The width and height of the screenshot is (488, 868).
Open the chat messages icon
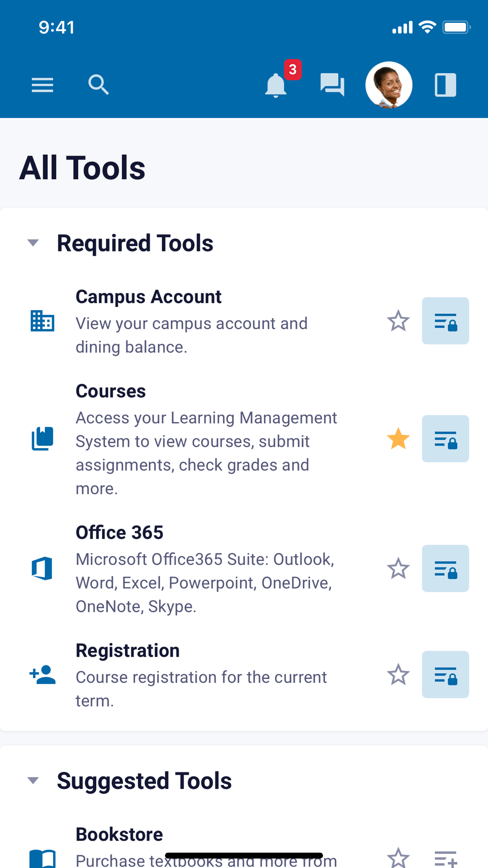click(332, 85)
